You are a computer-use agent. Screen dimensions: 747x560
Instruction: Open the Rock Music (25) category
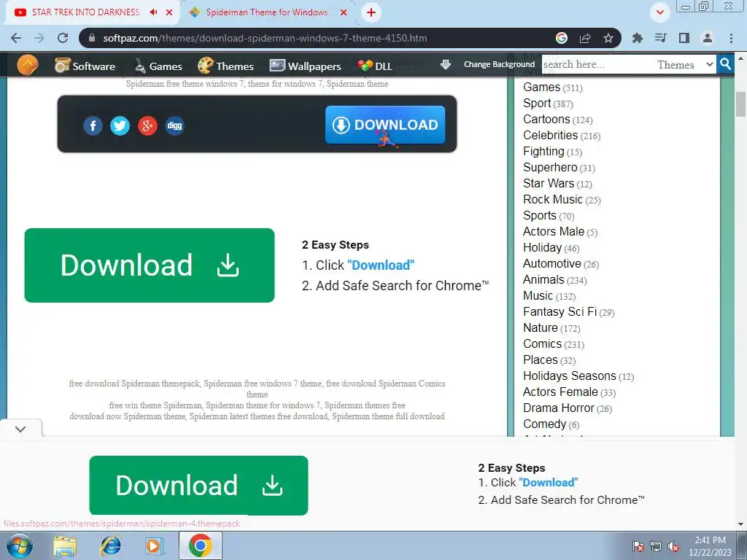562,200
